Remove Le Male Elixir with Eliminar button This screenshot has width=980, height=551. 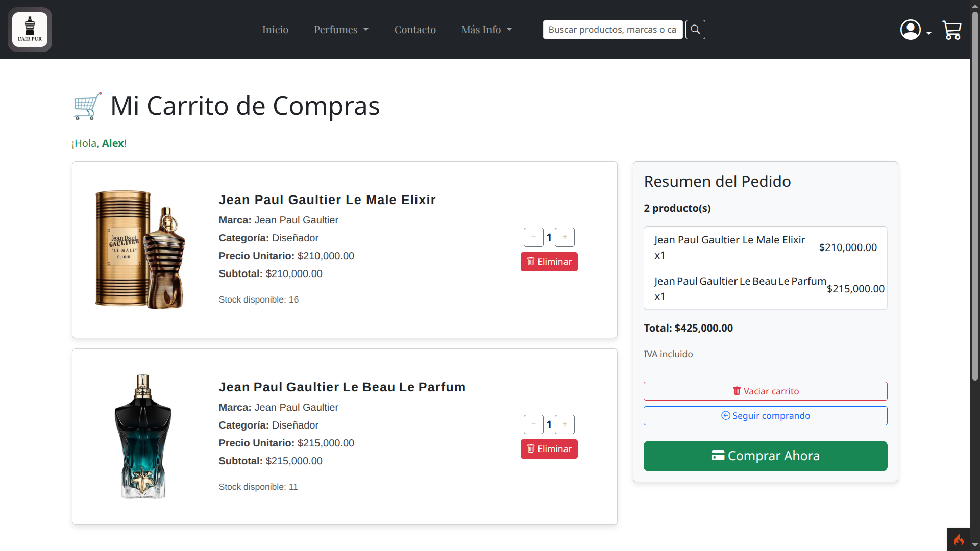549,262
